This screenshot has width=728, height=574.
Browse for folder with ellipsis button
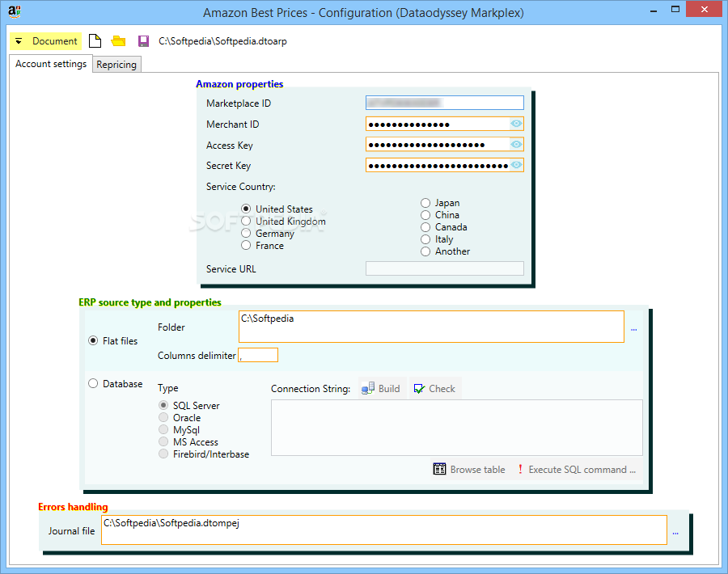tap(633, 330)
